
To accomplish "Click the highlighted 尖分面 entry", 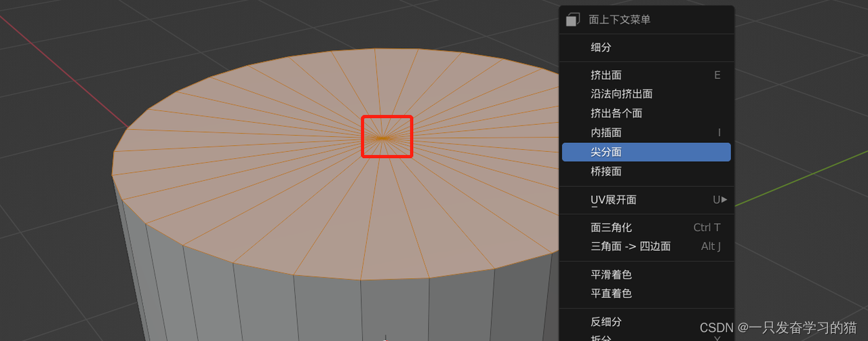I will [x=646, y=152].
